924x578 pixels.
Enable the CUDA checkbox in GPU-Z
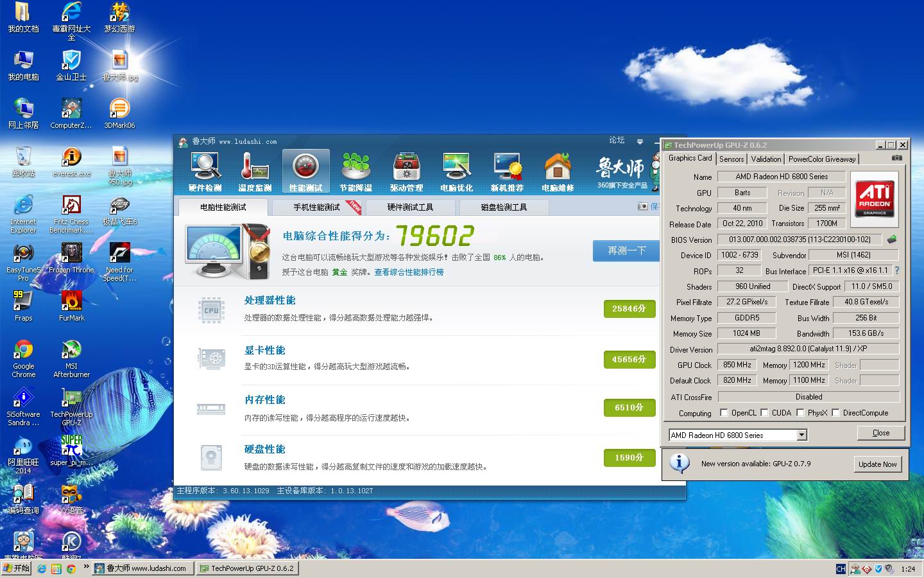click(764, 413)
